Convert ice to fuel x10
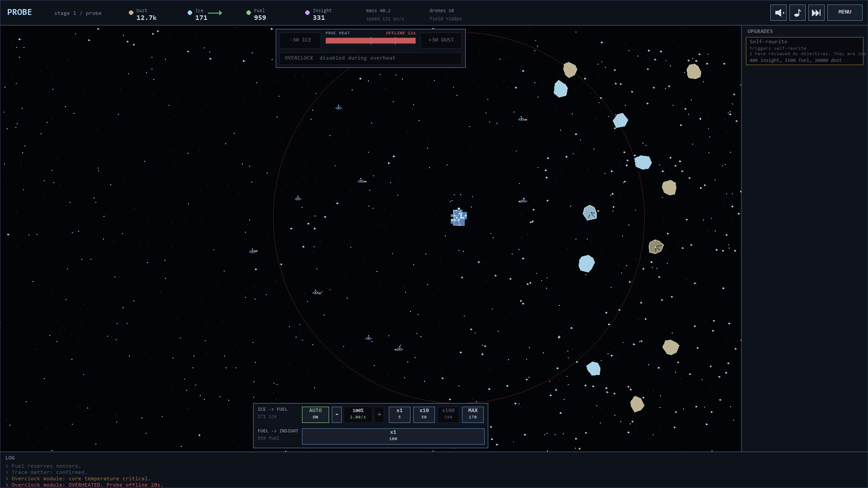This screenshot has height=488, width=868. [424, 414]
